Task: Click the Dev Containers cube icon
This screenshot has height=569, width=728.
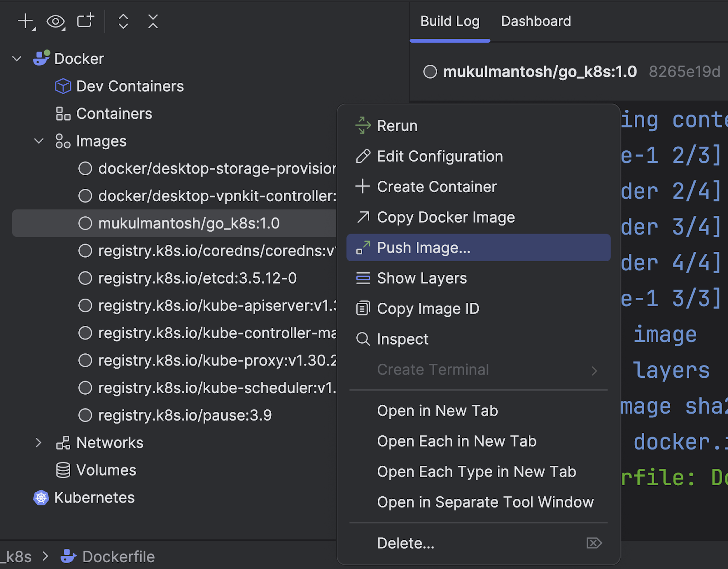Action: [63, 86]
